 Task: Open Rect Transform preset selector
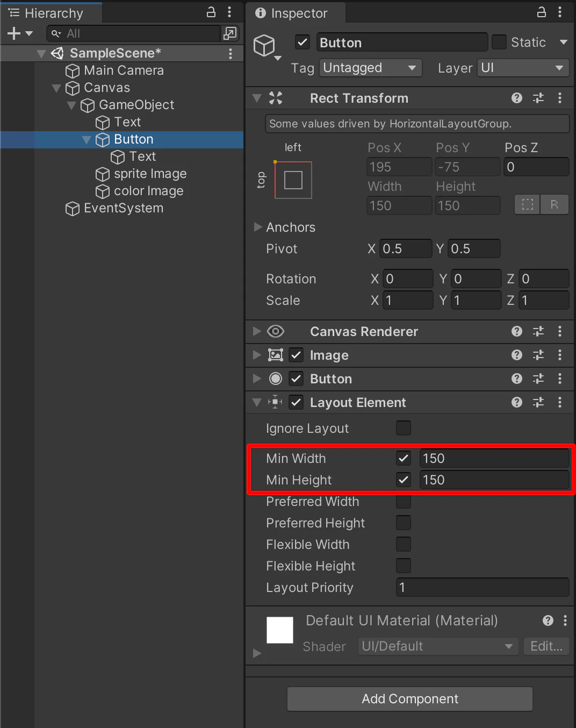538,98
